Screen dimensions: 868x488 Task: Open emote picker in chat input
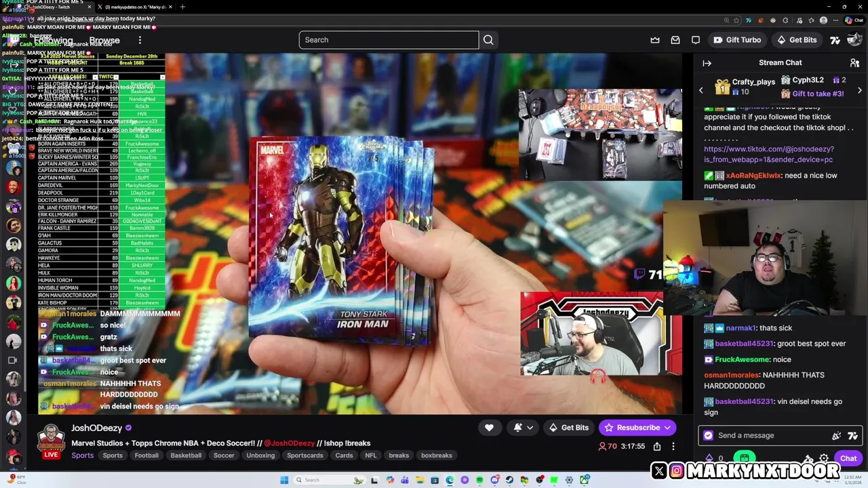837,436
